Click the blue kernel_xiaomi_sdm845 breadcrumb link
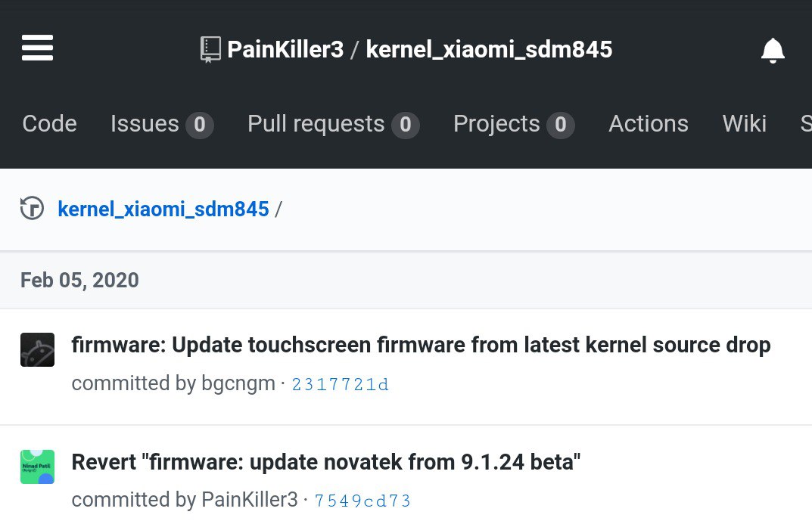812x521 pixels. (x=163, y=209)
